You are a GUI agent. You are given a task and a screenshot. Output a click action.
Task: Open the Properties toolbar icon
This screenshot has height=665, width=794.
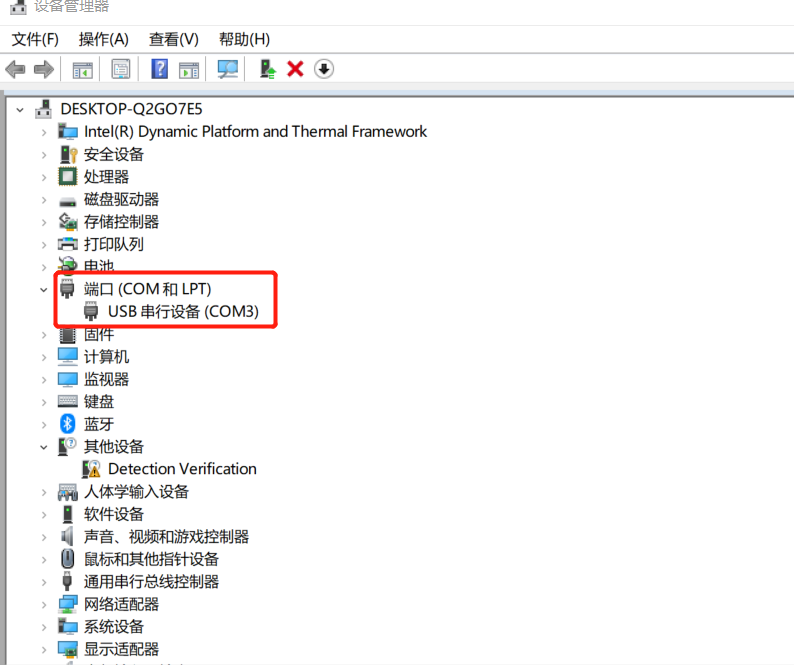(121, 69)
